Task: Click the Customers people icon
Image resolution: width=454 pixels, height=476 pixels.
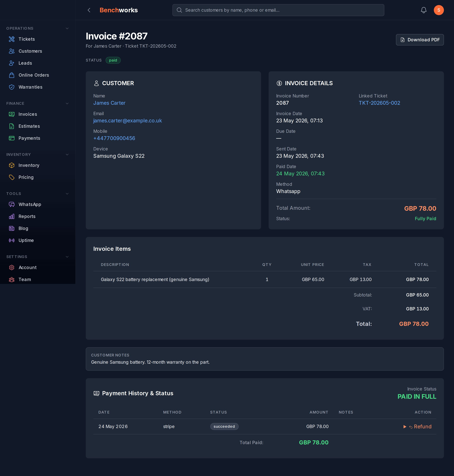Action: 12,51
